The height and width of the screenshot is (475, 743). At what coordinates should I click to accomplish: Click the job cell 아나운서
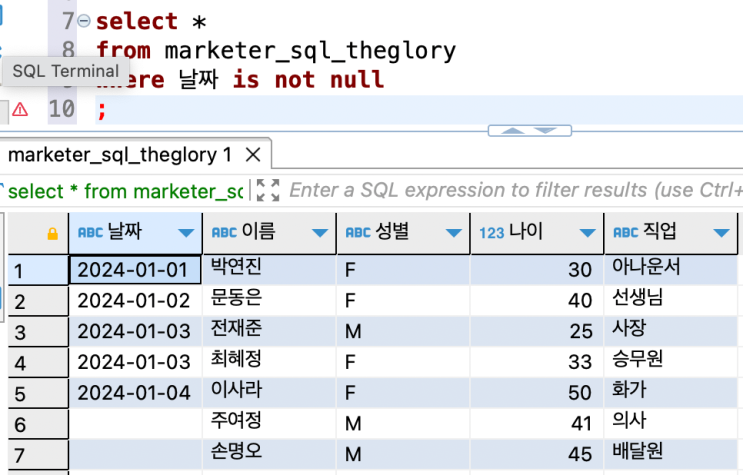(671, 269)
